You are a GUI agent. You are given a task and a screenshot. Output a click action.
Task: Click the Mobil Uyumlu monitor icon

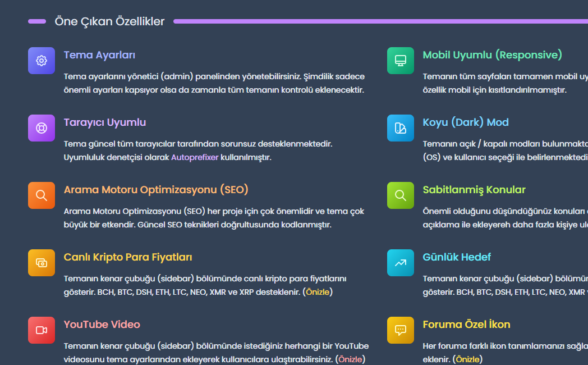pyautogui.click(x=401, y=61)
